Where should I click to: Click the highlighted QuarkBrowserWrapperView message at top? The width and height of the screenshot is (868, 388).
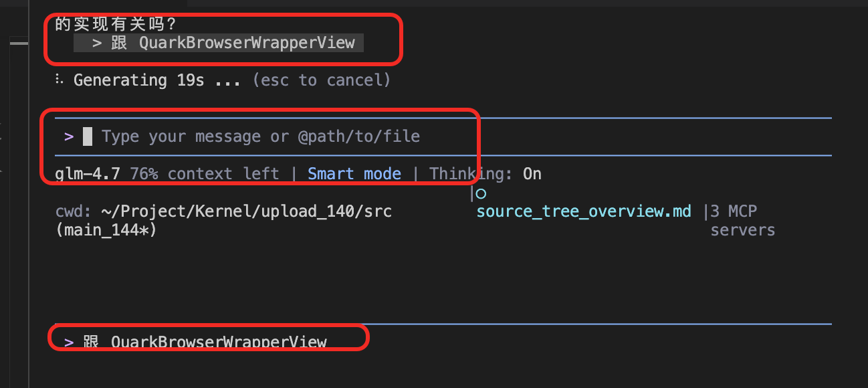[219, 43]
